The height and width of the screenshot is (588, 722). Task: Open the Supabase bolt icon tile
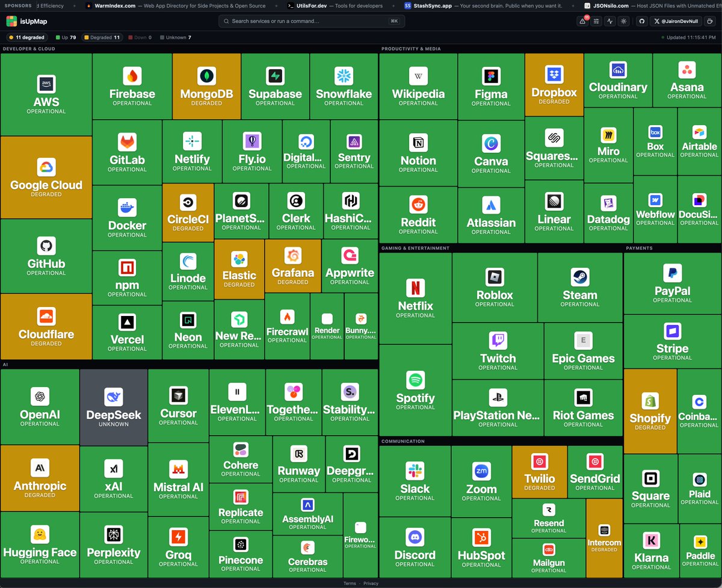point(275,76)
